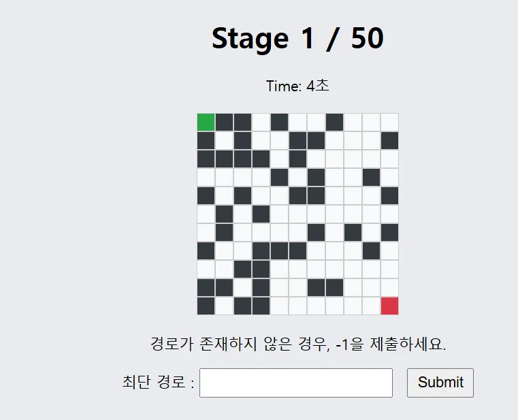Click the green start cell of the maze

point(206,122)
